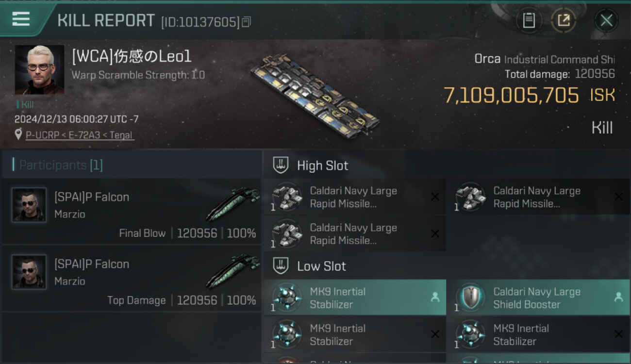Open the hamburger menu
The width and height of the screenshot is (631, 364).
(x=21, y=19)
